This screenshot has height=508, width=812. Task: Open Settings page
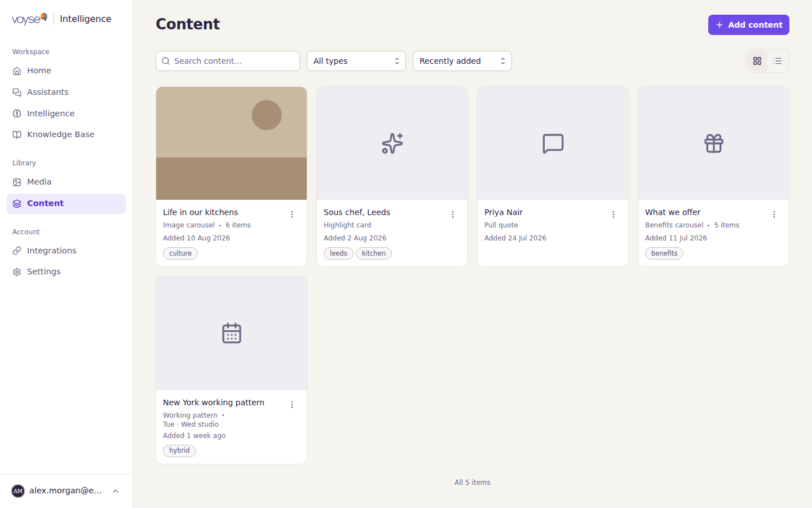[x=66, y=271]
